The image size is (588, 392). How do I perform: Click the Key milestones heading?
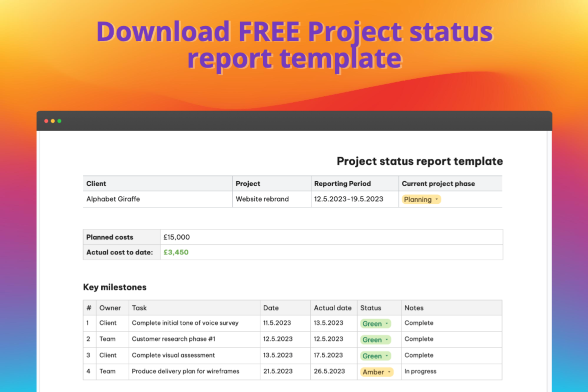115,287
